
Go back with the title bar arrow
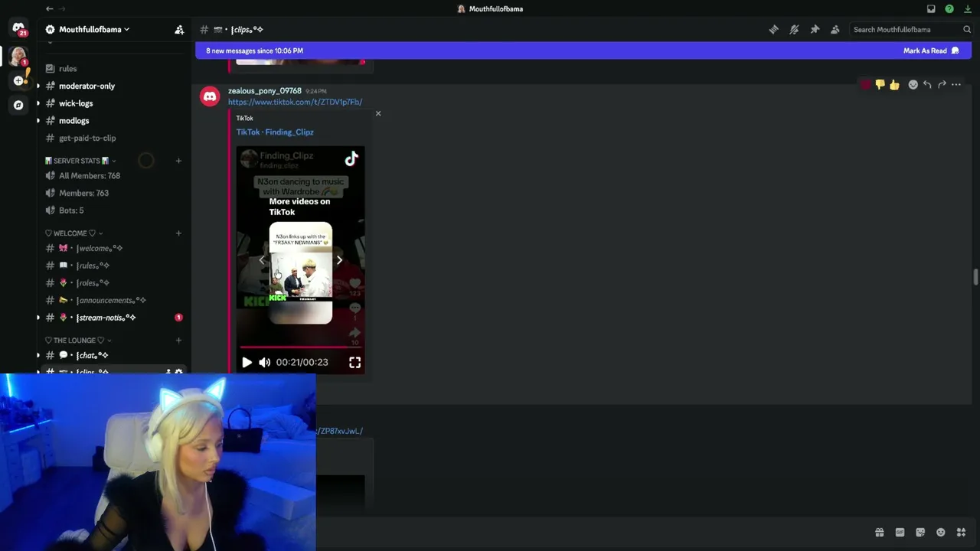point(49,9)
